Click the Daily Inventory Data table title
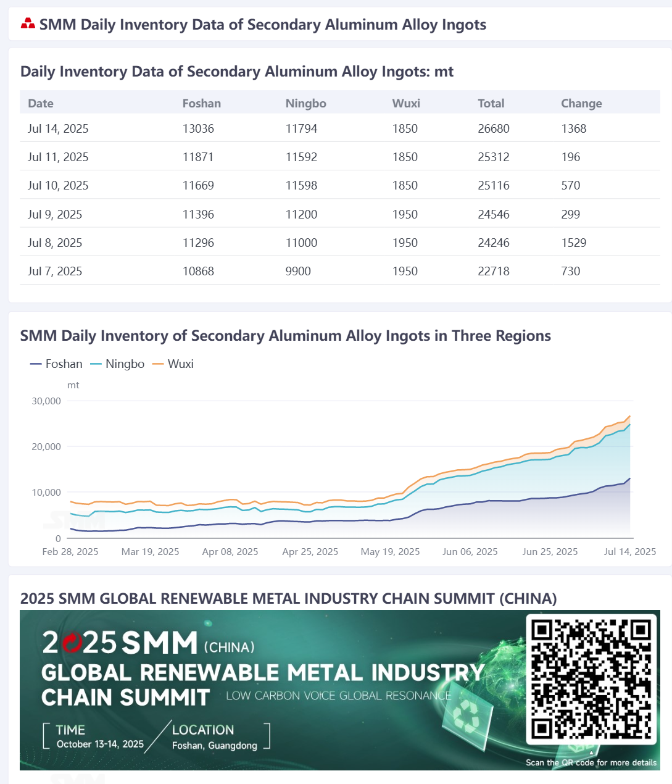 [237, 71]
